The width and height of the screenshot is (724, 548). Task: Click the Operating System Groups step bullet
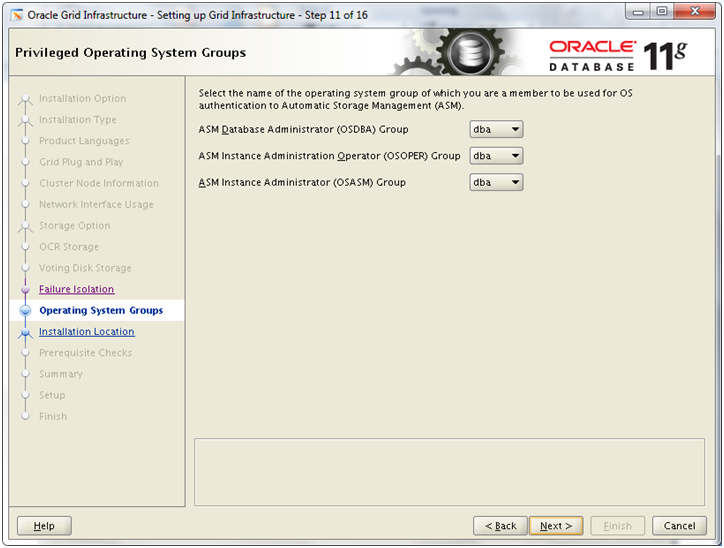click(25, 311)
